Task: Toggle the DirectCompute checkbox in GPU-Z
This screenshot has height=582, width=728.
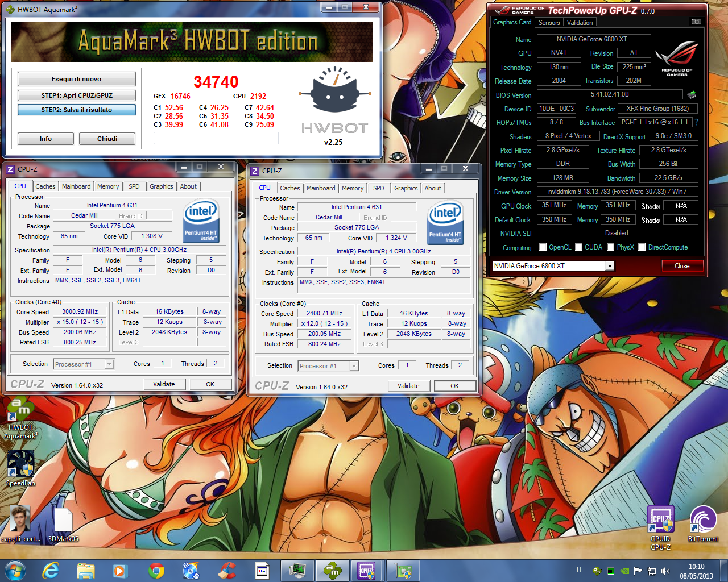Action: pyautogui.click(x=642, y=247)
